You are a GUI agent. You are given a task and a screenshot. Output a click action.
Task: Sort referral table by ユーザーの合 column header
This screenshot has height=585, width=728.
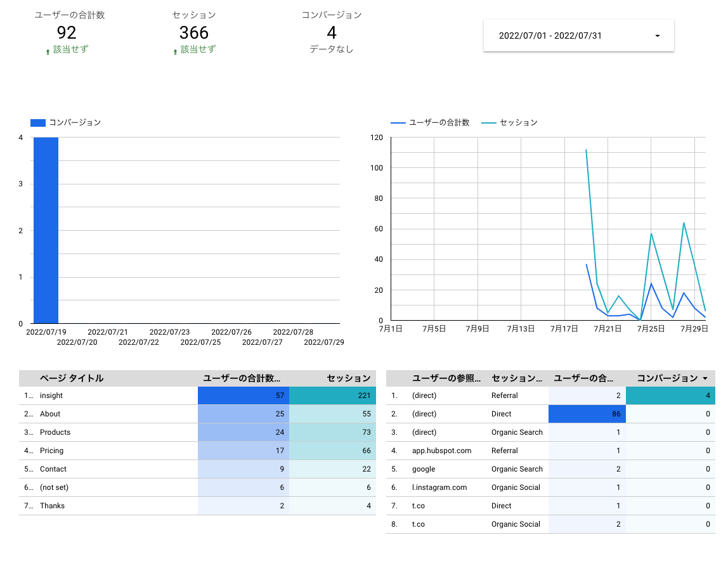[583, 378]
